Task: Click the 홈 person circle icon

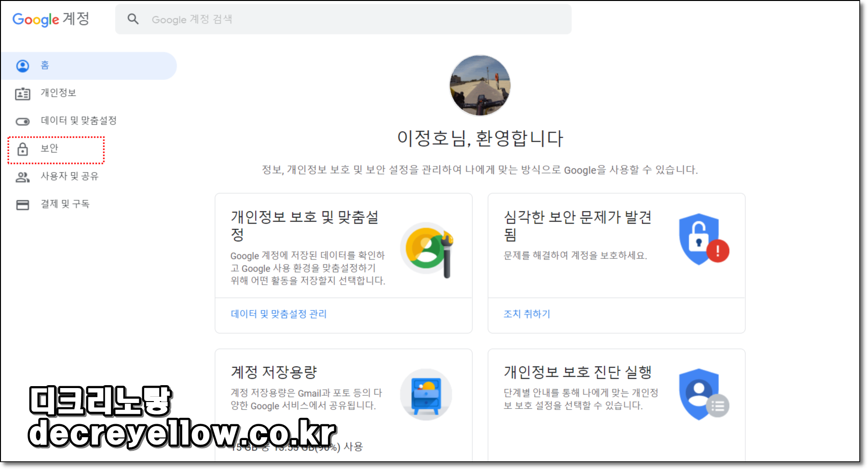Action: (23, 66)
